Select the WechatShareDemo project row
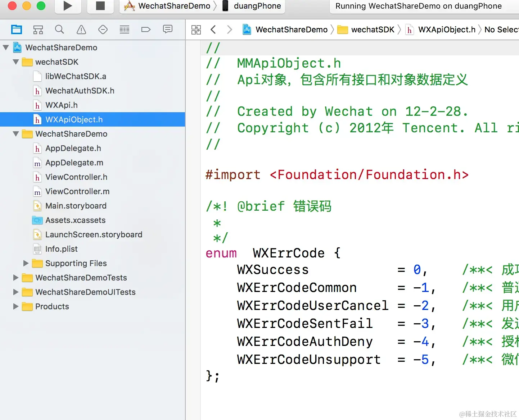Image resolution: width=519 pixels, height=420 pixels. [x=92, y=47]
